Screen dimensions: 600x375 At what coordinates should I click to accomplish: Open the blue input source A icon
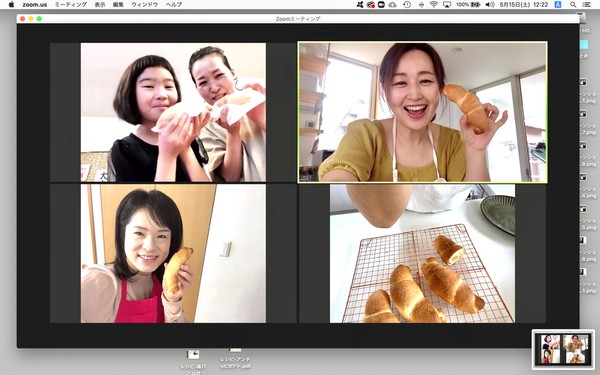(x=558, y=5)
